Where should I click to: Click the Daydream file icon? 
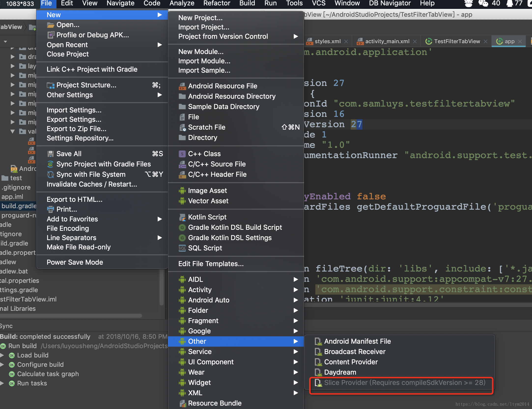pos(318,372)
